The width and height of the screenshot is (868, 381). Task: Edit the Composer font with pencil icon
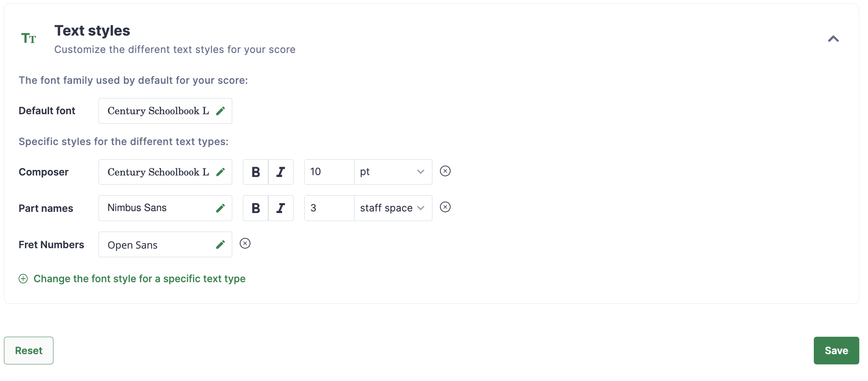point(220,172)
